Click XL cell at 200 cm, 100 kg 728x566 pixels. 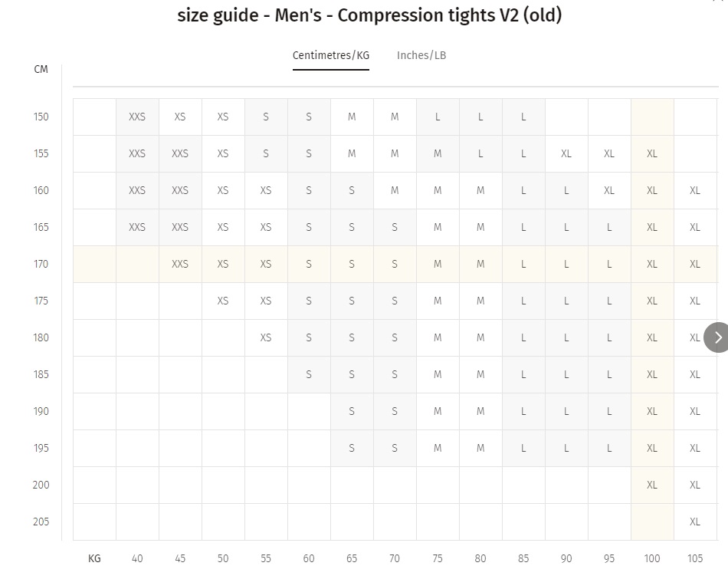pyautogui.click(x=652, y=485)
